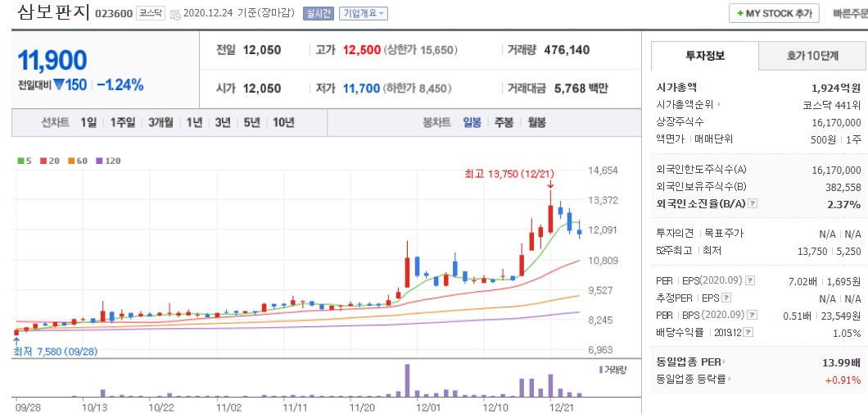Select the 5년 line chart period

click(x=252, y=122)
